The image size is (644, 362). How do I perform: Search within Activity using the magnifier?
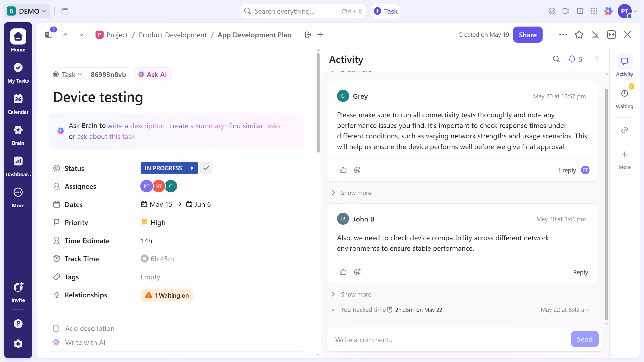[556, 59]
